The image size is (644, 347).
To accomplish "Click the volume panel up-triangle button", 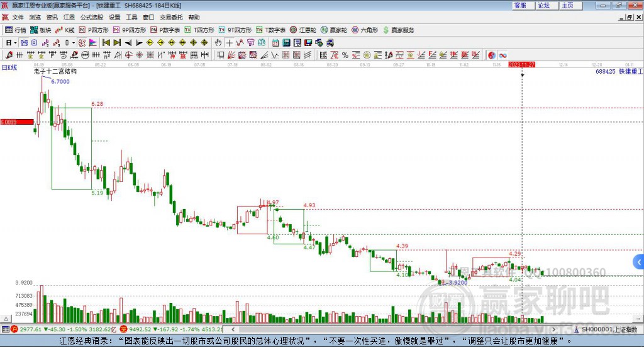I will 6,319.
